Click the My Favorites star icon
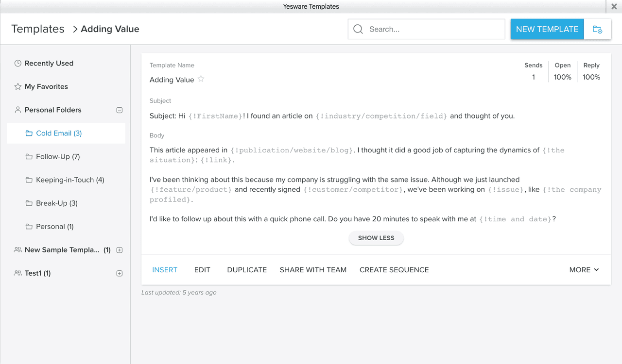Screen dimensions: 622x364 point(18,86)
